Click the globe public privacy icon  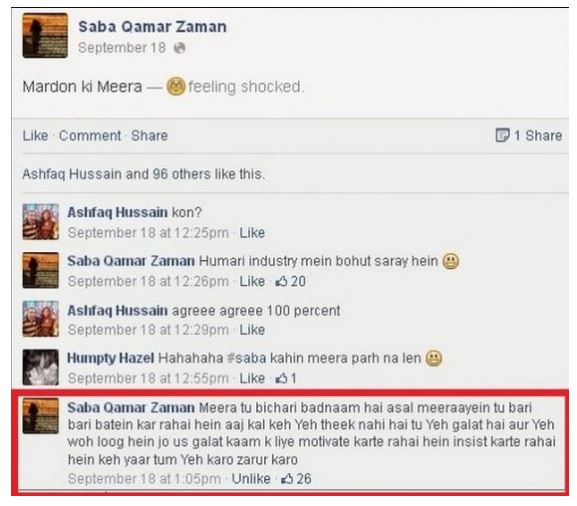click(179, 48)
